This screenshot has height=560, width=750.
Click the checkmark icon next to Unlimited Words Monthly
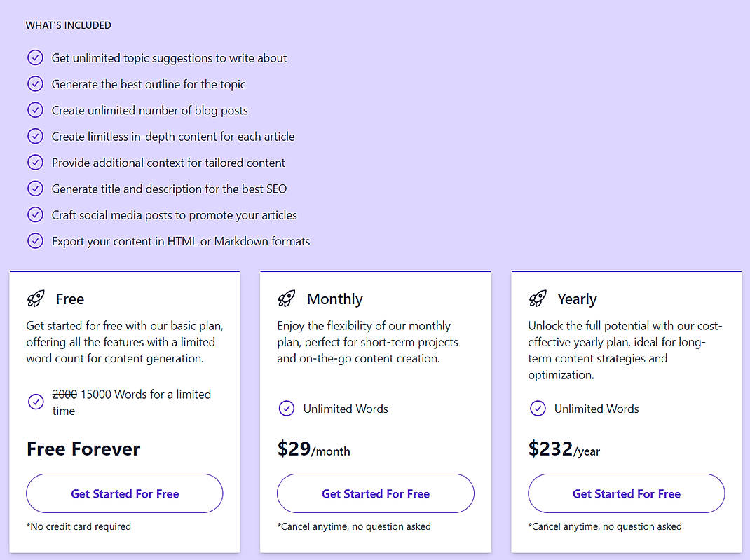click(x=287, y=409)
